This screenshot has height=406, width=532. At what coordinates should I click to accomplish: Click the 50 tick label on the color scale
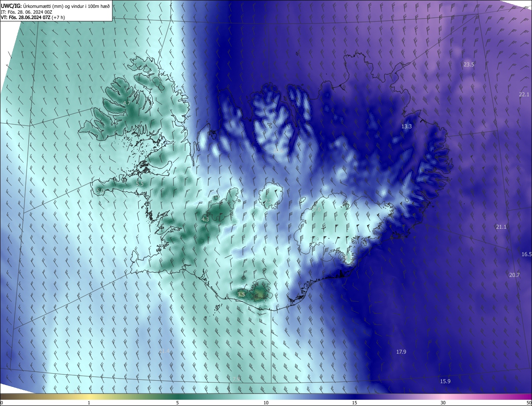tap(529, 403)
